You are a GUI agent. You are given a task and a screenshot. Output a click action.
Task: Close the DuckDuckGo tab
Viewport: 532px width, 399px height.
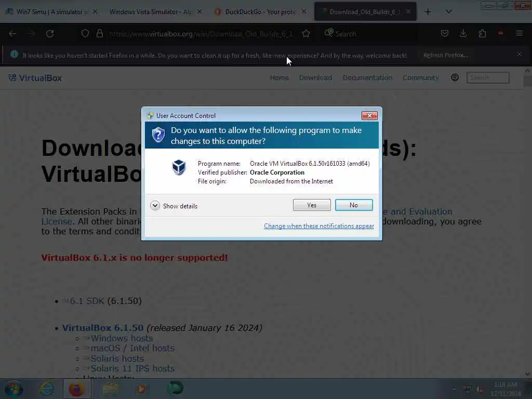304,12
